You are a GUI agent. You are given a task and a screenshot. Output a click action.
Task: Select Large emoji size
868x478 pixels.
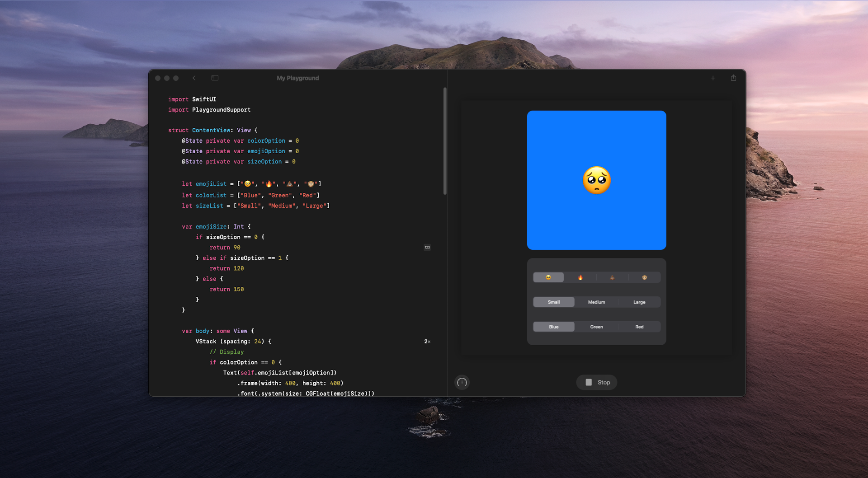point(639,302)
